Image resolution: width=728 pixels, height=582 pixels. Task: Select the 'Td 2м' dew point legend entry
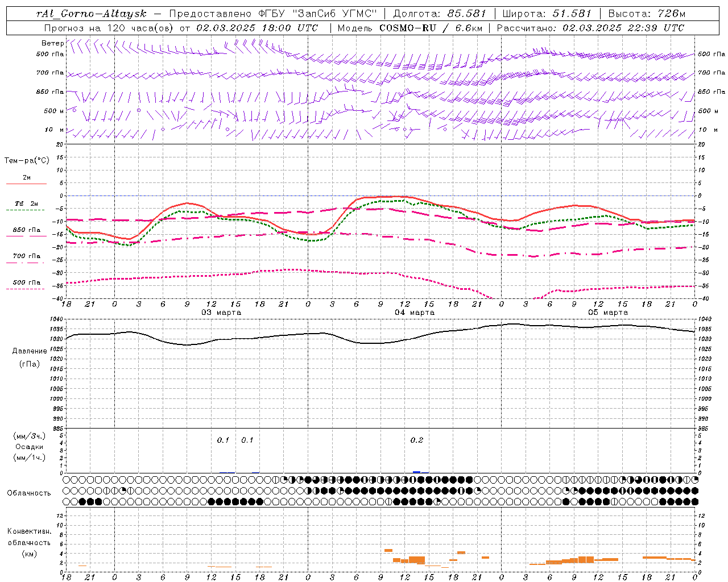(26, 203)
